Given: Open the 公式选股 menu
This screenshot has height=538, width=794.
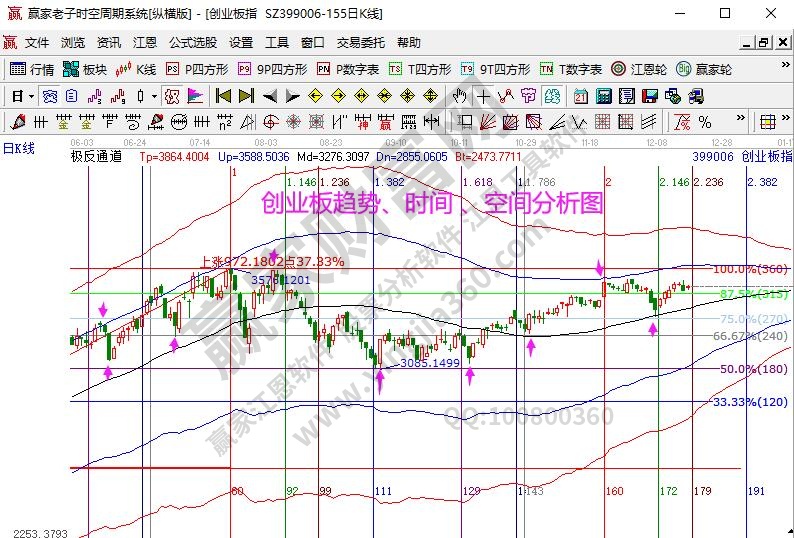Looking at the screenshot, I should (x=192, y=43).
